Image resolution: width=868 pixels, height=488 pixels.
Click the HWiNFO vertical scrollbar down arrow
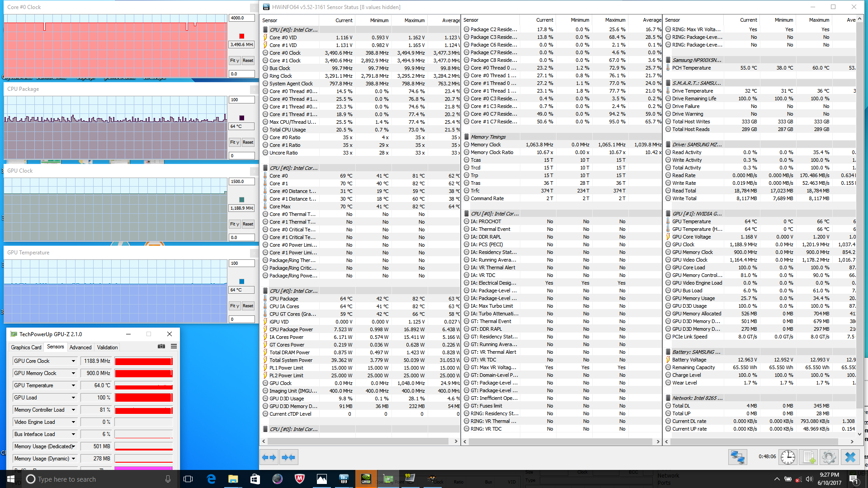(860, 434)
